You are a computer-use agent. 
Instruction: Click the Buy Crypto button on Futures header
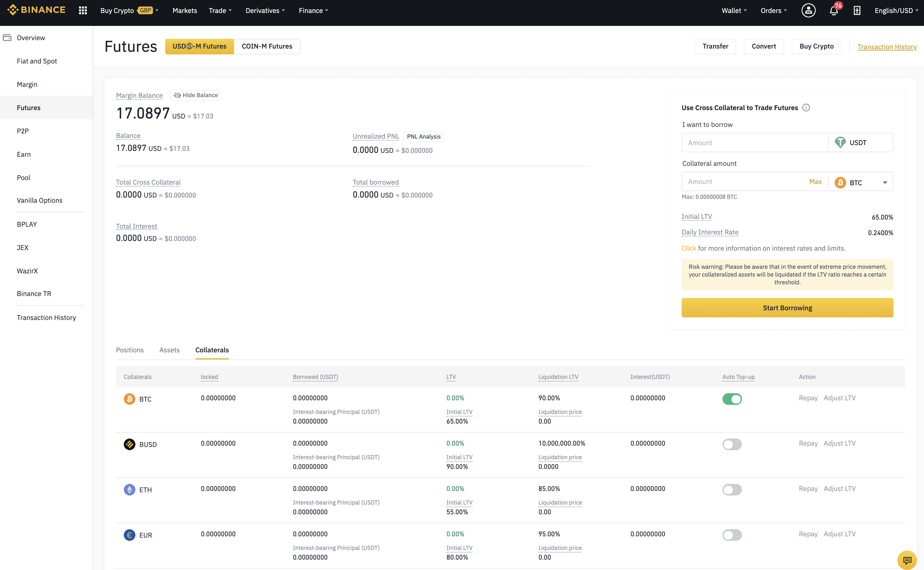click(x=816, y=46)
